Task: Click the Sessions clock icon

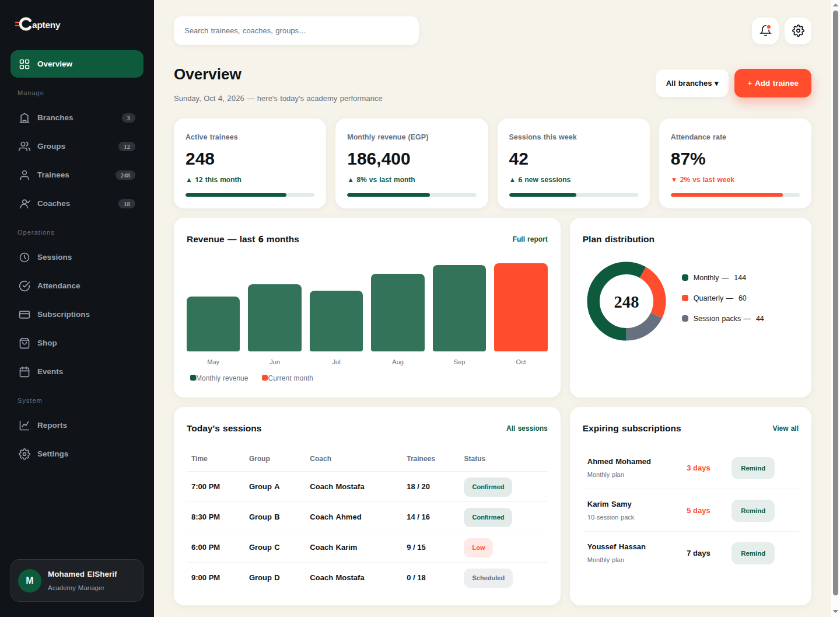Action: [24, 257]
